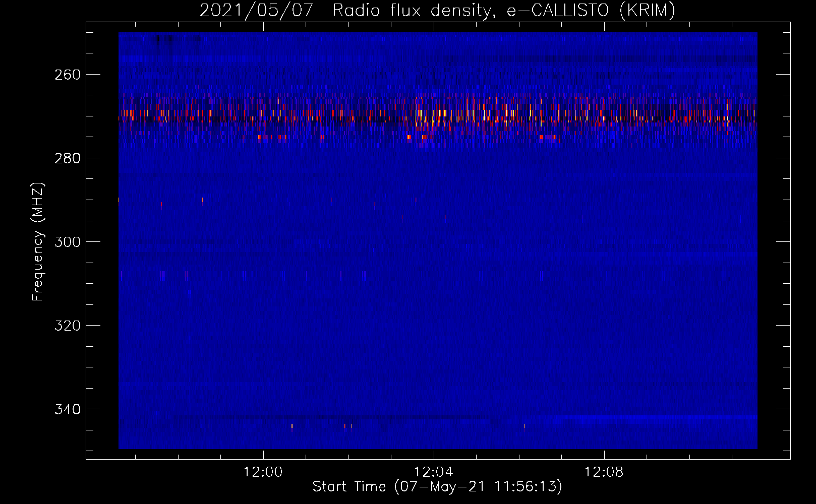Select the 340 MHz frequency axis label

point(67,409)
